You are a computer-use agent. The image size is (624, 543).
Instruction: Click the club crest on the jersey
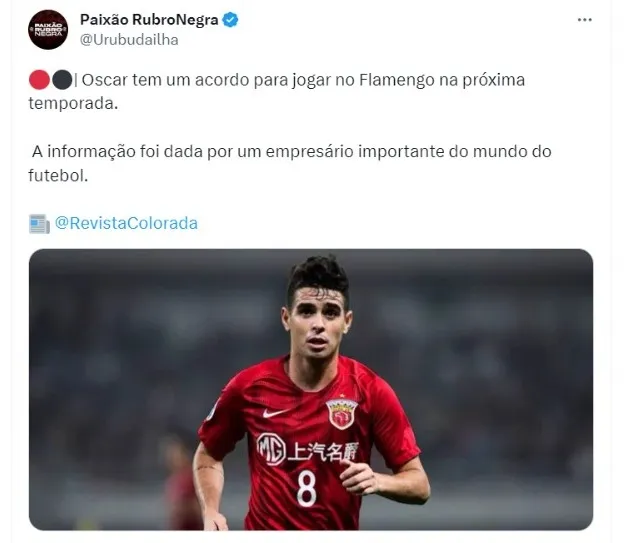[x=341, y=413]
